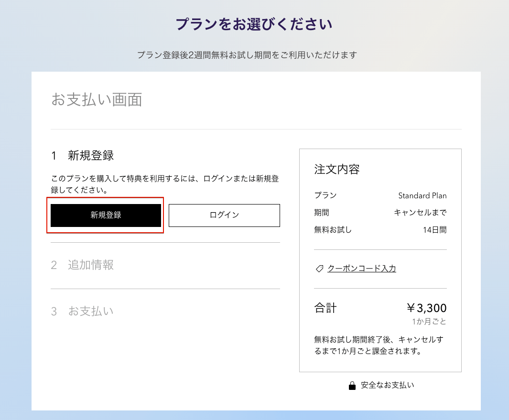The image size is (509, 420).
Task: Click the 合計 label
Action: (325, 308)
